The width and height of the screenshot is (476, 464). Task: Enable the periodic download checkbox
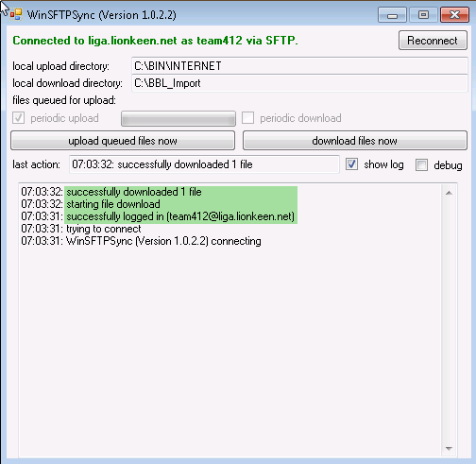coord(247,118)
